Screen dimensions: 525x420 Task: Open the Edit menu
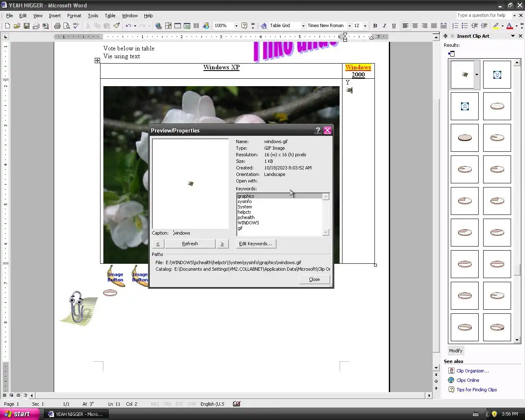click(23, 16)
